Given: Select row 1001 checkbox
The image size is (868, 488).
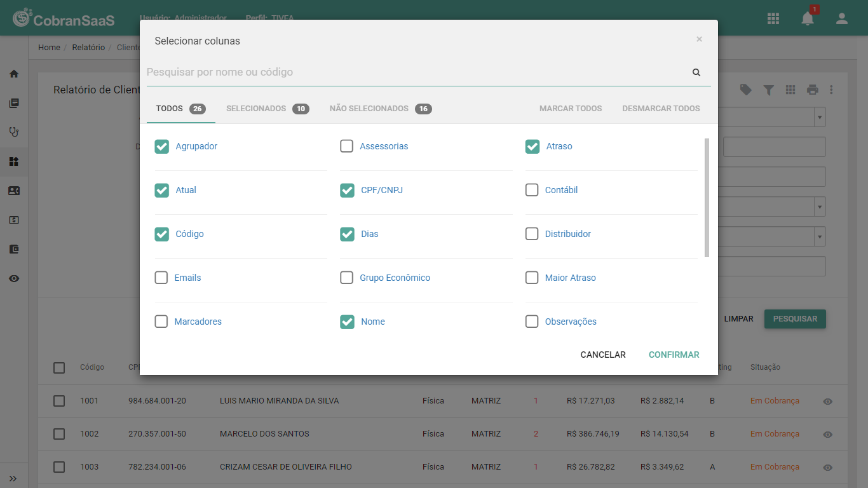Looking at the screenshot, I should click(x=59, y=401).
